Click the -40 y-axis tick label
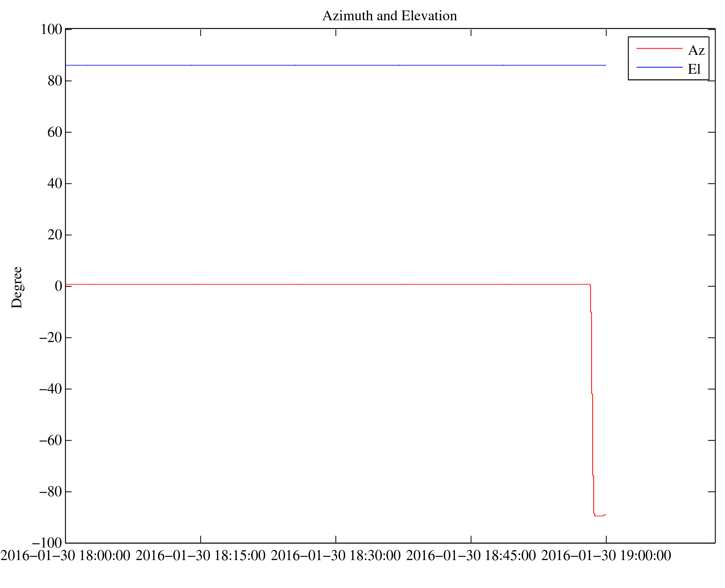 click(x=50, y=389)
